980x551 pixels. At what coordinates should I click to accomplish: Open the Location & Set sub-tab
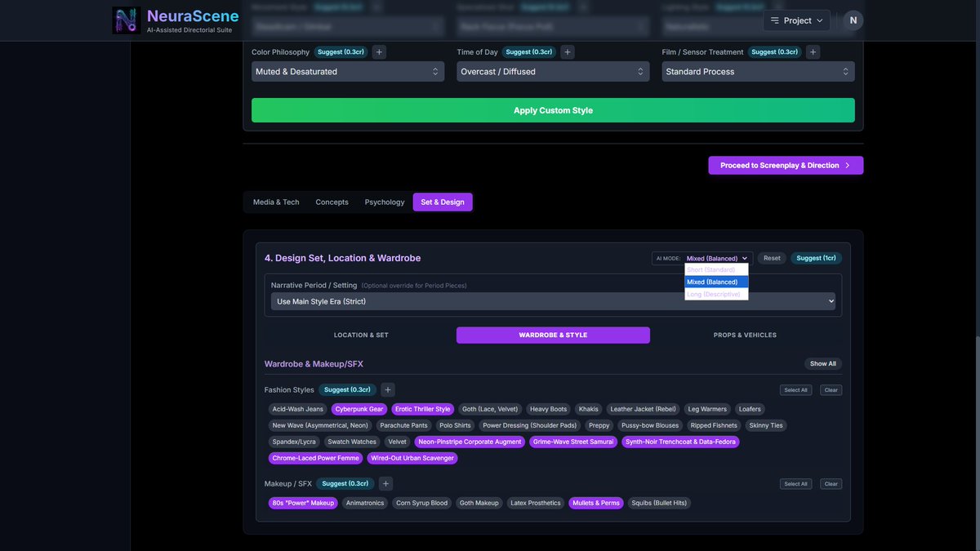tap(361, 335)
